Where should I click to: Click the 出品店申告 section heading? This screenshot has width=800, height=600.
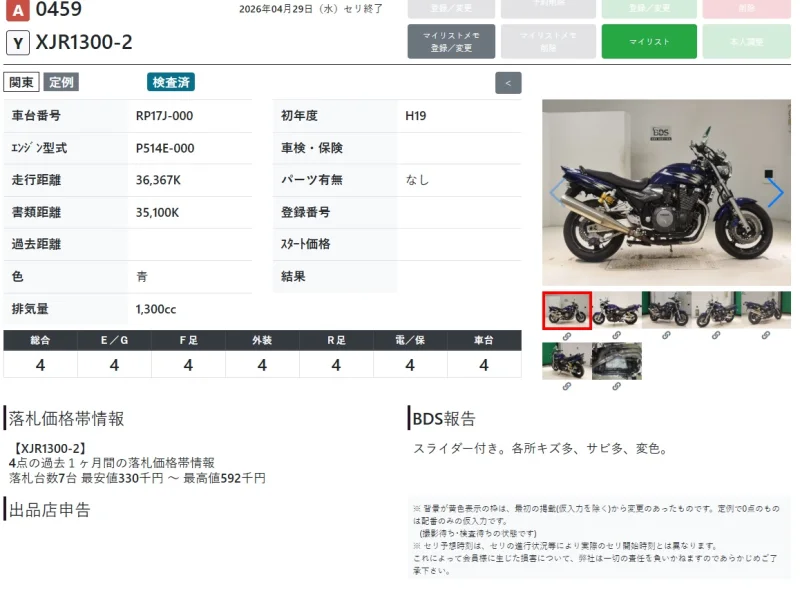(49, 510)
